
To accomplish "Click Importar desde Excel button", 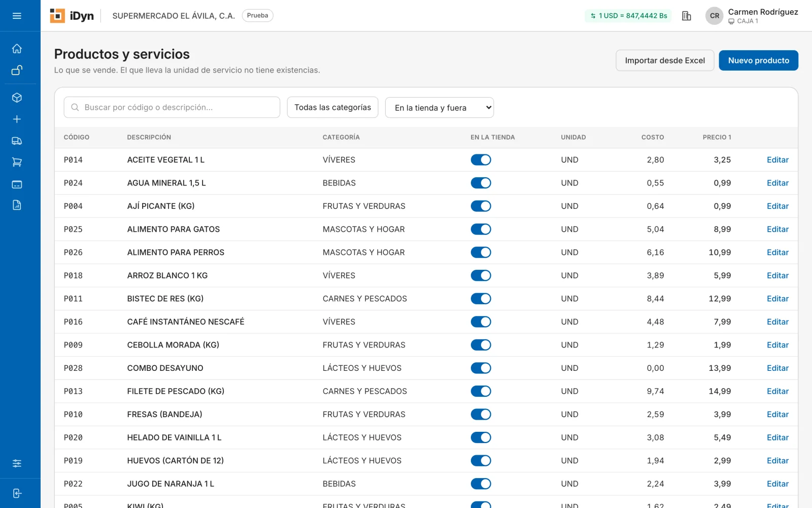I will tap(665, 60).
